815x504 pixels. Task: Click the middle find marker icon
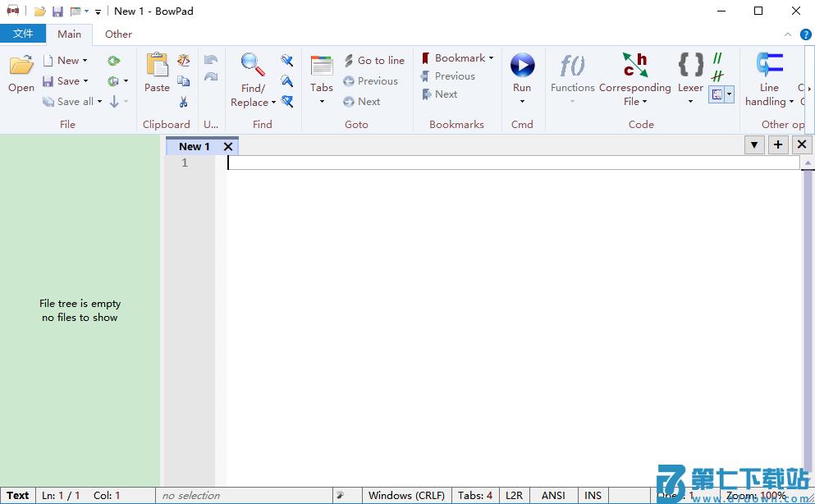287,80
